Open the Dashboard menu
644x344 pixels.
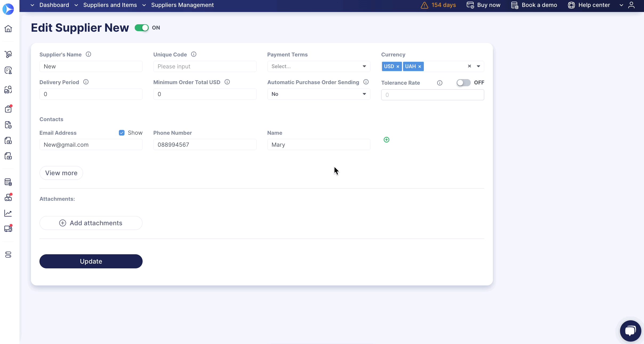(54, 5)
